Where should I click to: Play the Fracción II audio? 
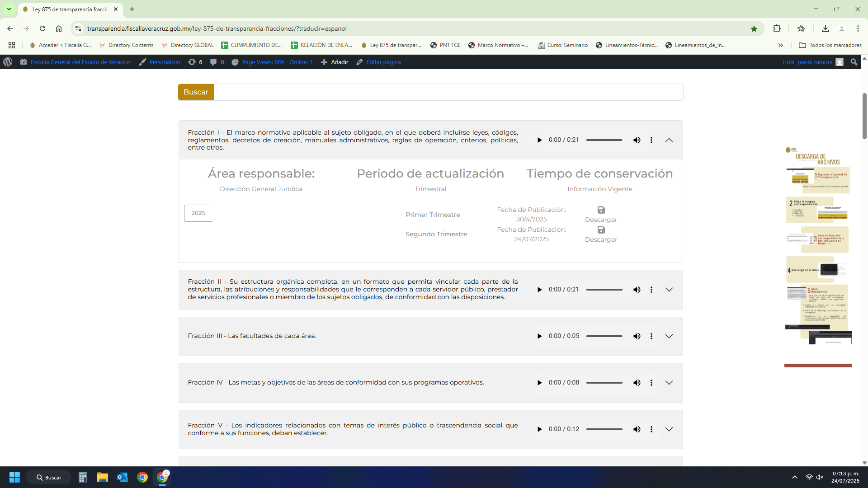[x=539, y=290]
